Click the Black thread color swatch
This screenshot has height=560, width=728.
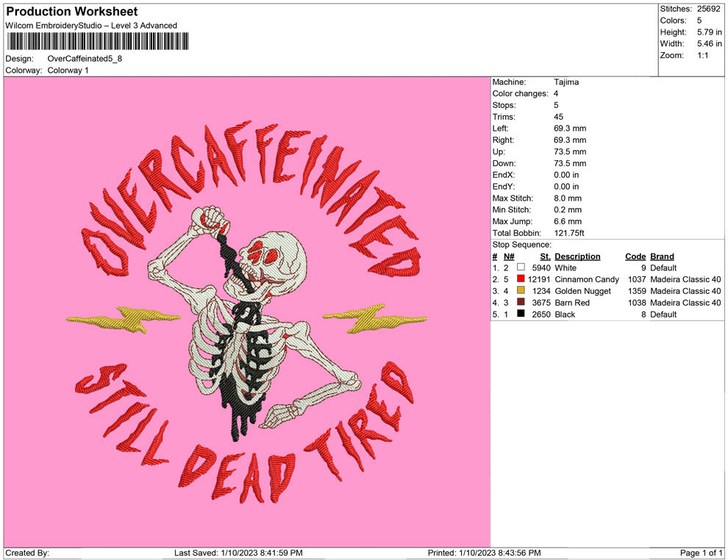[521, 314]
